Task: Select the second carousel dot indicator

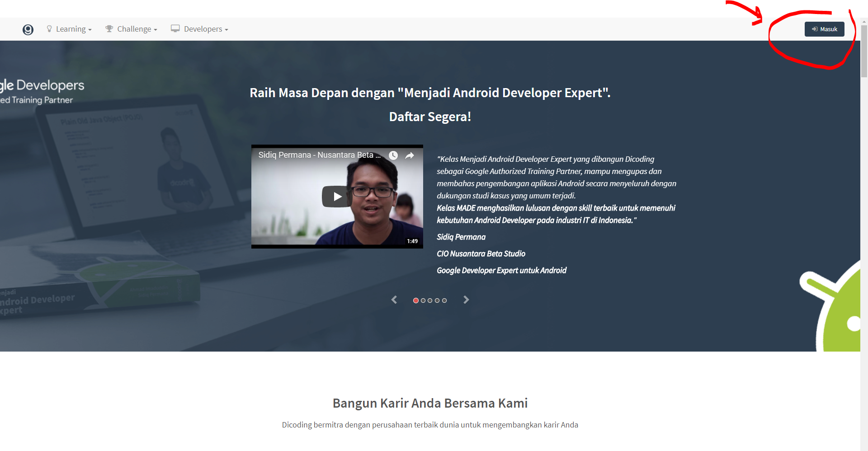Action: pyautogui.click(x=423, y=301)
